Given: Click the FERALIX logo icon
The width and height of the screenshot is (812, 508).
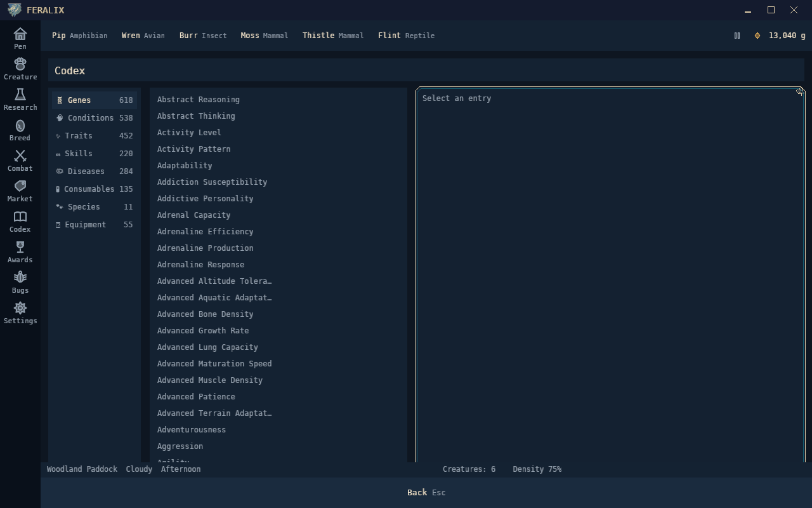Looking at the screenshot, I should [14, 10].
